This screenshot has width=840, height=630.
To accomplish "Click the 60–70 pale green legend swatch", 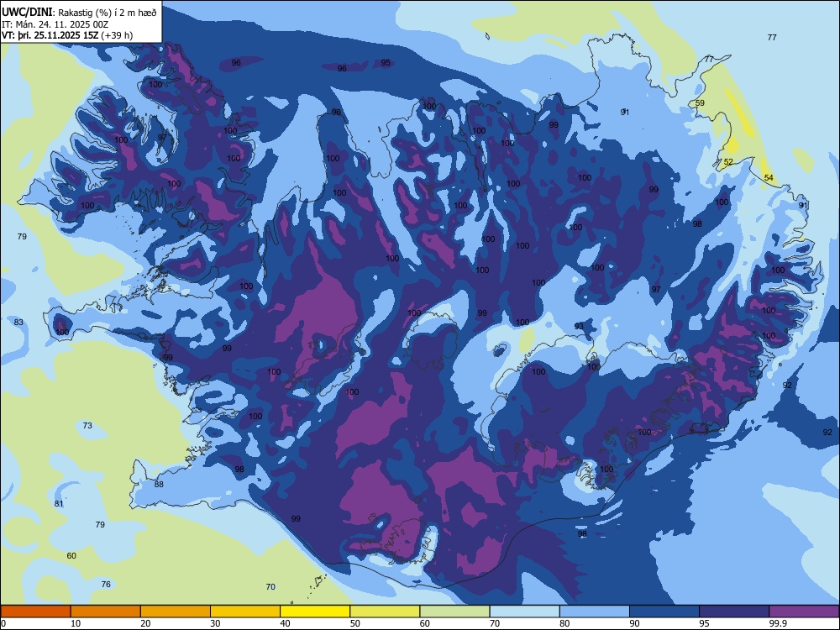I will (x=454, y=612).
